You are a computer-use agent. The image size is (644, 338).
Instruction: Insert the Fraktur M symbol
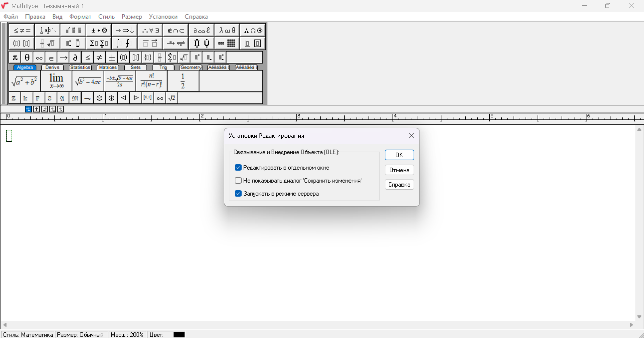tap(75, 98)
